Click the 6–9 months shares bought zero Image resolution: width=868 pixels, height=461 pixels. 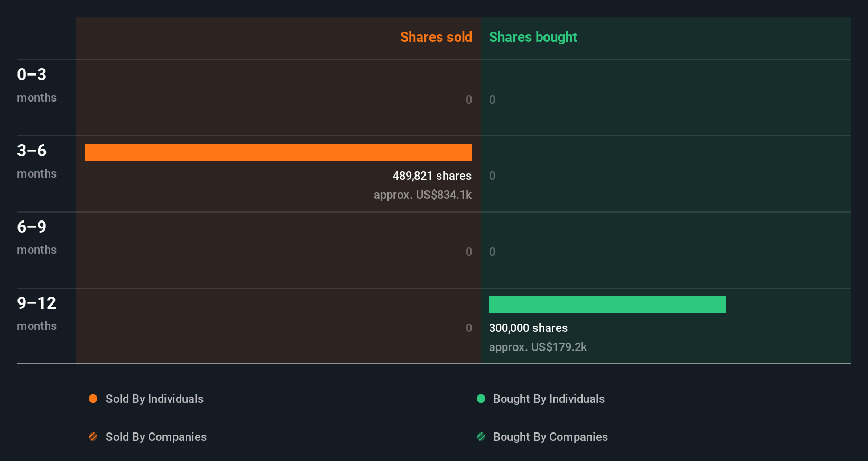pyautogui.click(x=492, y=252)
